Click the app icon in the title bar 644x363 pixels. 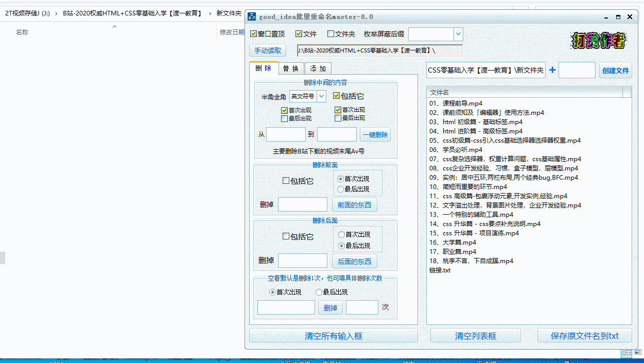pos(252,17)
